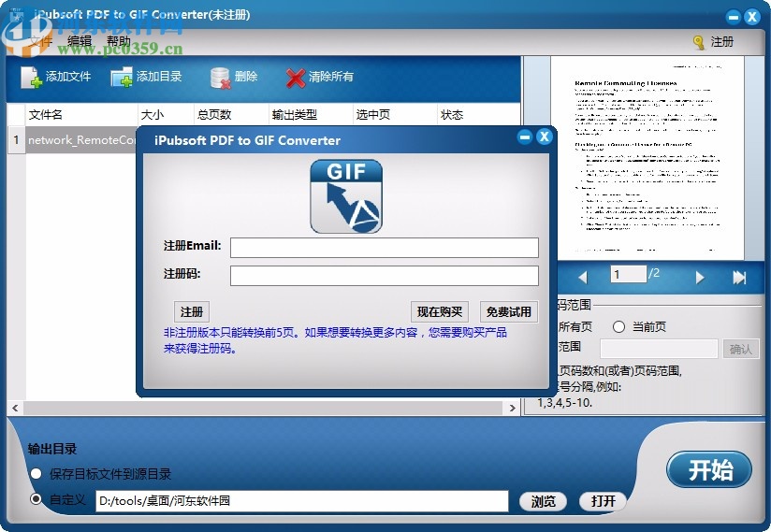Click the 选中页 column header
Image resolution: width=771 pixels, height=532 pixels.
395,114
